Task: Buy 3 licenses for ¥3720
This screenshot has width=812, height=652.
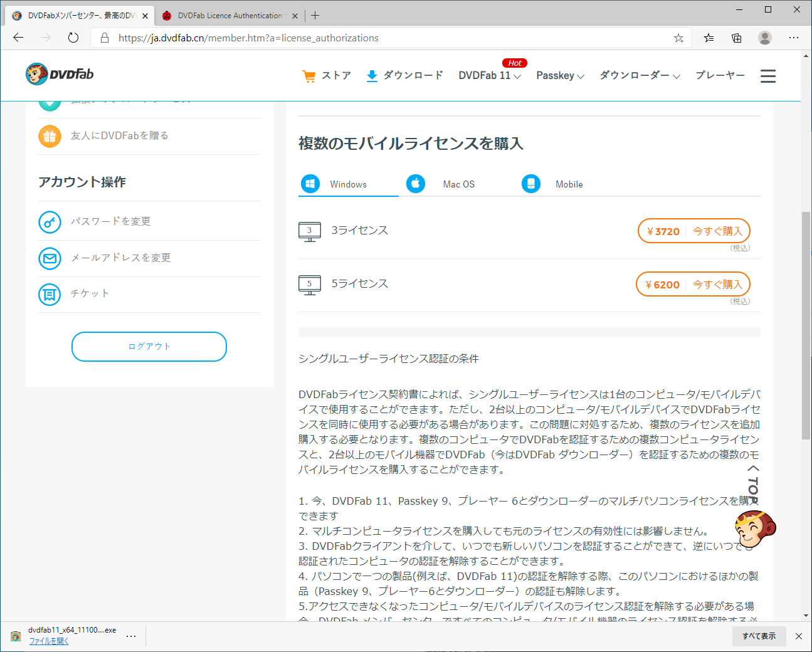Action: coord(694,231)
